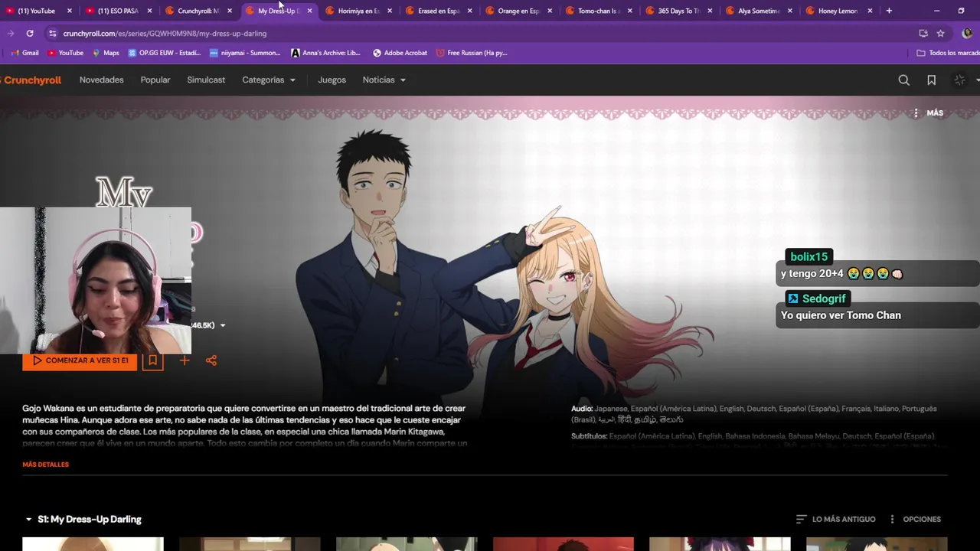Open LO MÁS ANTIGUO sort dropdown

pos(835,519)
